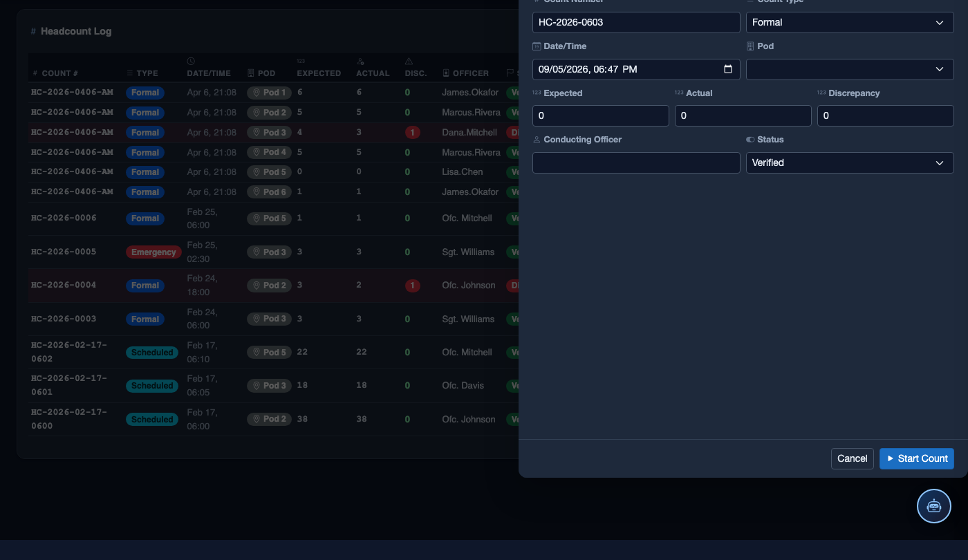The width and height of the screenshot is (968, 560).
Task: Sort table by Type column header
Action: [x=142, y=73]
